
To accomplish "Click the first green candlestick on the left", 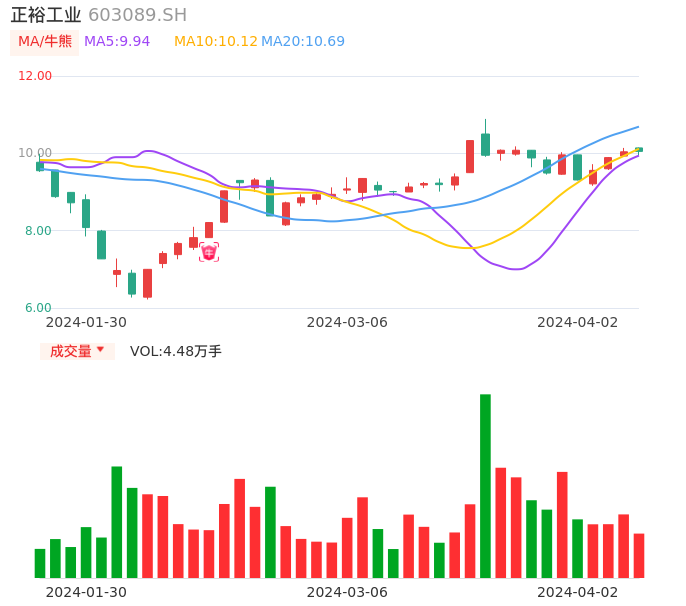I will point(40,165).
